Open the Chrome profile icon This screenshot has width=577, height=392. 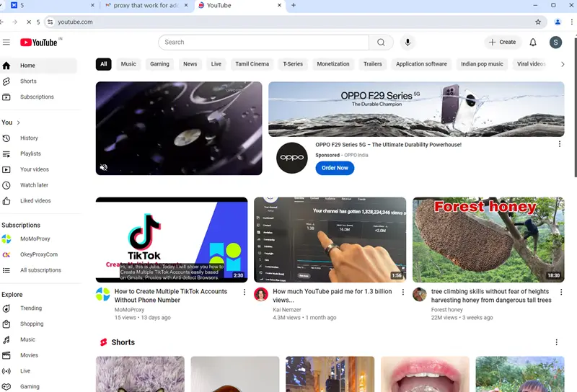[558, 22]
